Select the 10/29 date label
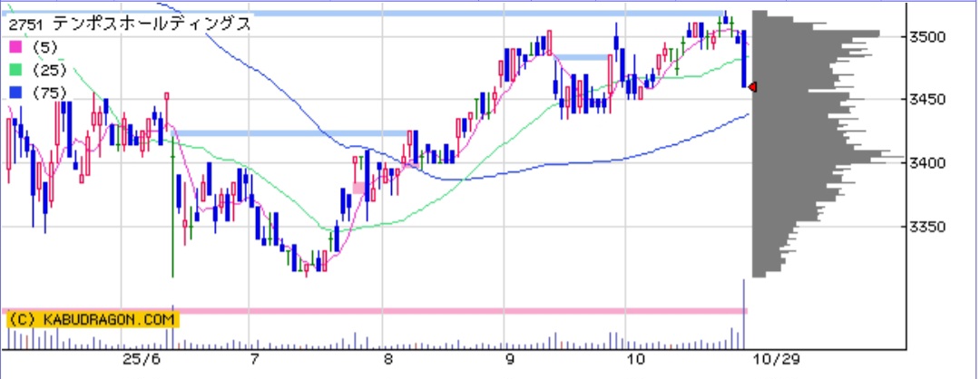The image size is (980, 379). [777, 361]
